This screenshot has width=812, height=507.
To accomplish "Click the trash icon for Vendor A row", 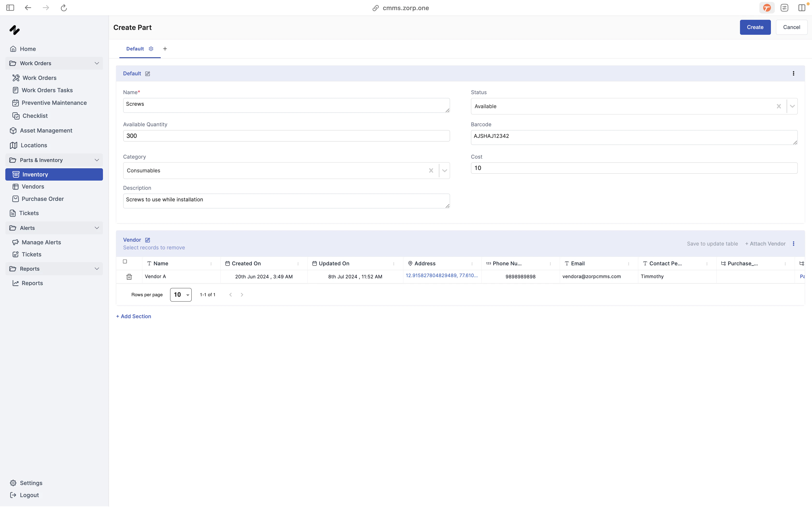I will click(x=129, y=277).
